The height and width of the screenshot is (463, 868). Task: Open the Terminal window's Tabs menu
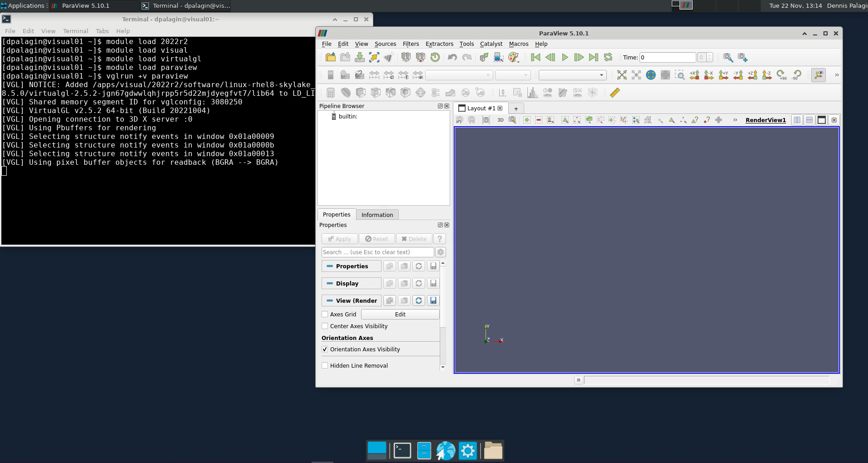point(102,31)
